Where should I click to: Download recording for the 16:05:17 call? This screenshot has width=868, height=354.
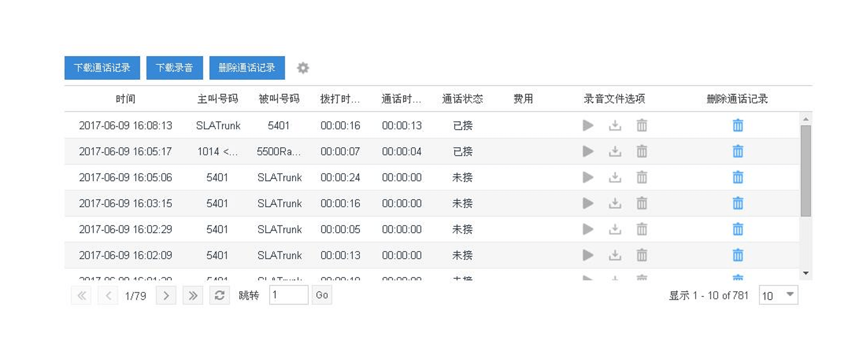click(x=615, y=151)
